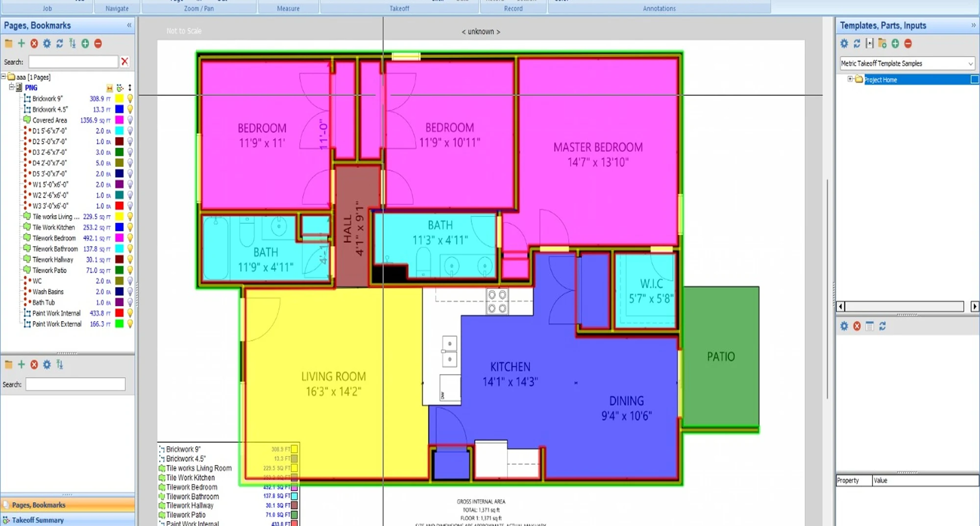Click the refresh icon in Pages, Bookmarks toolbar
Viewport: 980px width, 526px height.
[x=59, y=44]
